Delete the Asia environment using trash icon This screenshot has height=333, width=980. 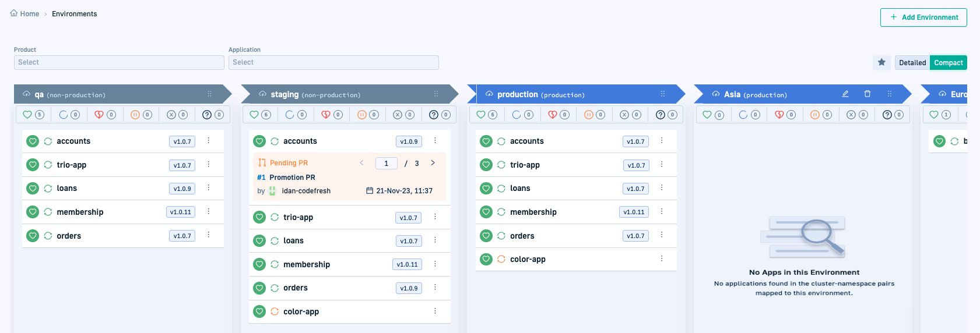(x=867, y=94)
